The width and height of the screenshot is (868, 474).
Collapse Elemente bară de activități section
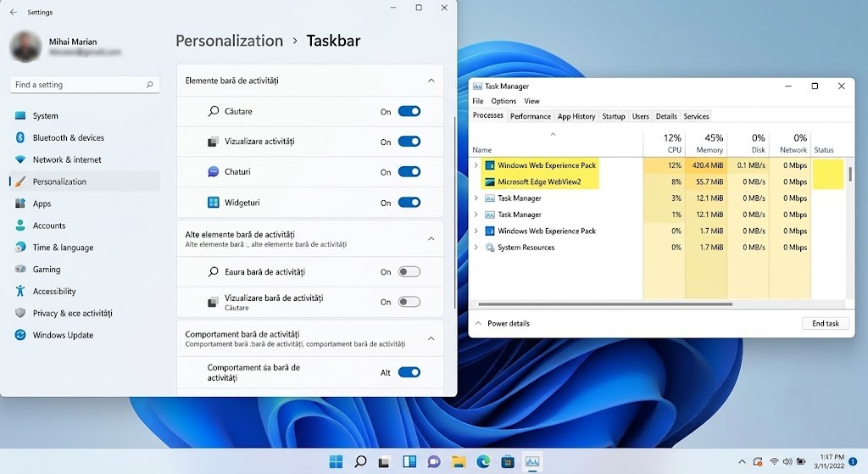pyautogui.click(x=431, y=81)
